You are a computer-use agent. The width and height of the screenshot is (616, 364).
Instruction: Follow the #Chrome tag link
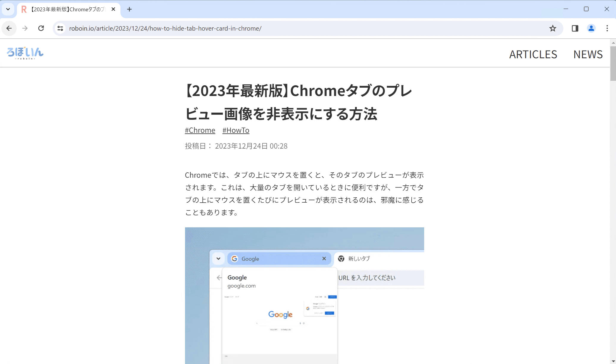tap(200, 130)
